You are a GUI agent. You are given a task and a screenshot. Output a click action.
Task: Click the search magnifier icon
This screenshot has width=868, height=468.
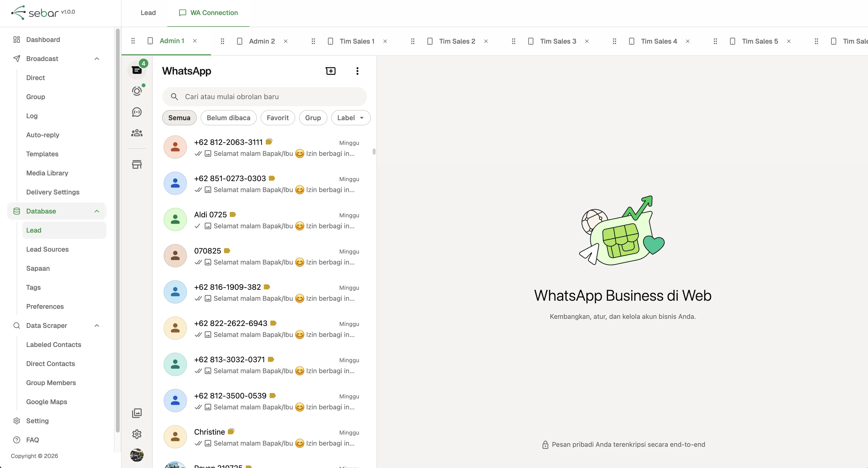click(174, 97)
